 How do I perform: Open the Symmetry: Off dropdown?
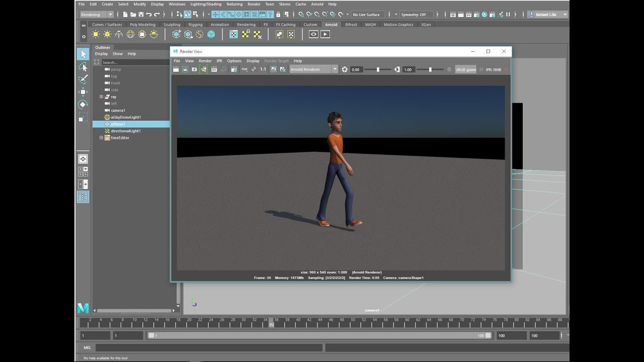coord(417,15)
